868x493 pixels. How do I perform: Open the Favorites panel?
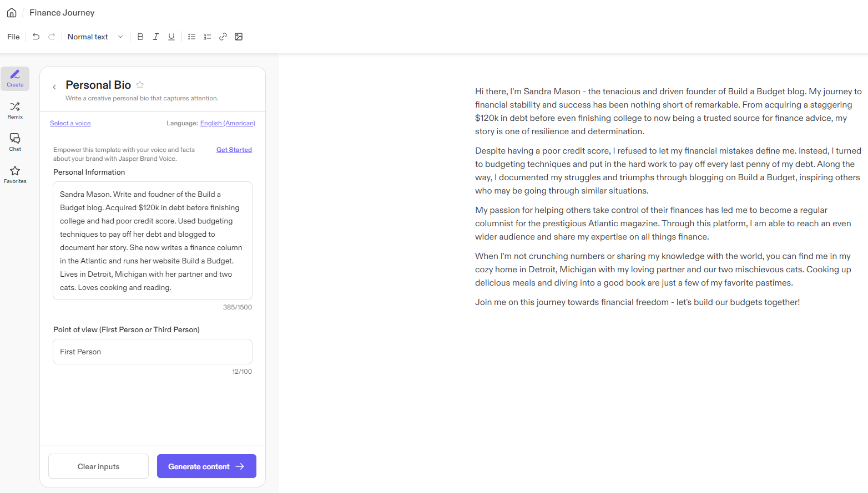pyautogui.click(x=14, y=175)
